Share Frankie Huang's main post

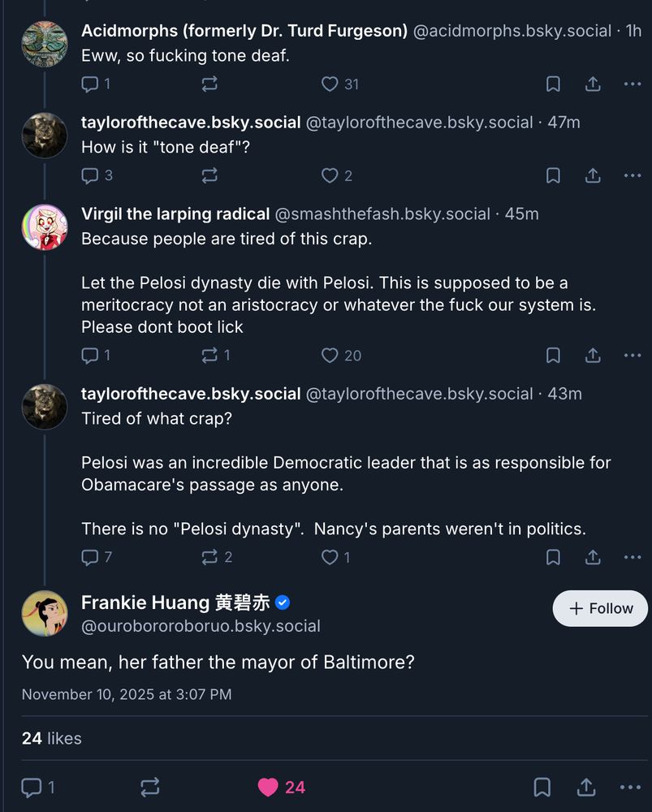point(585,787)
